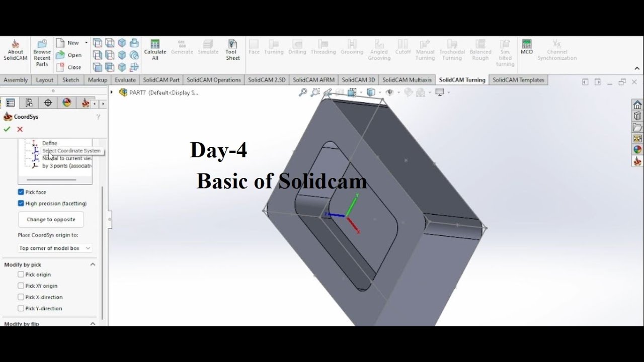The height and width of the screenshot is (362, 644).
Task: Enable the Pick X-direction checkbox
Action: (21, 297)
